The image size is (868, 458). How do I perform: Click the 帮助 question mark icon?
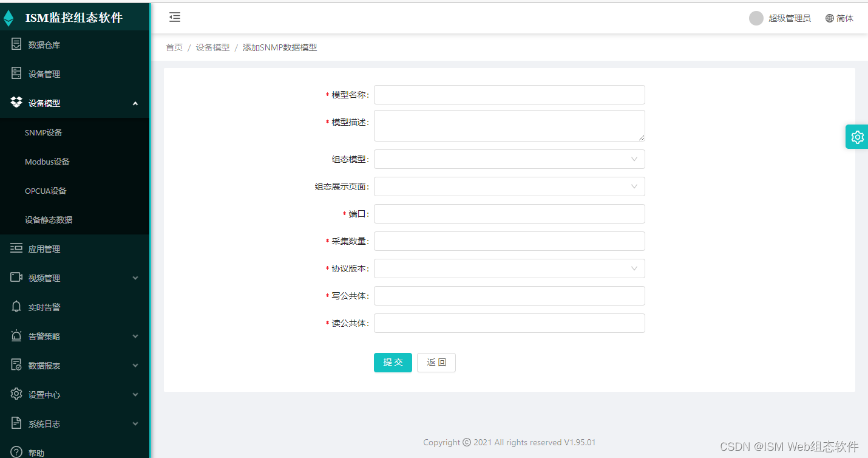pos(16,452)
